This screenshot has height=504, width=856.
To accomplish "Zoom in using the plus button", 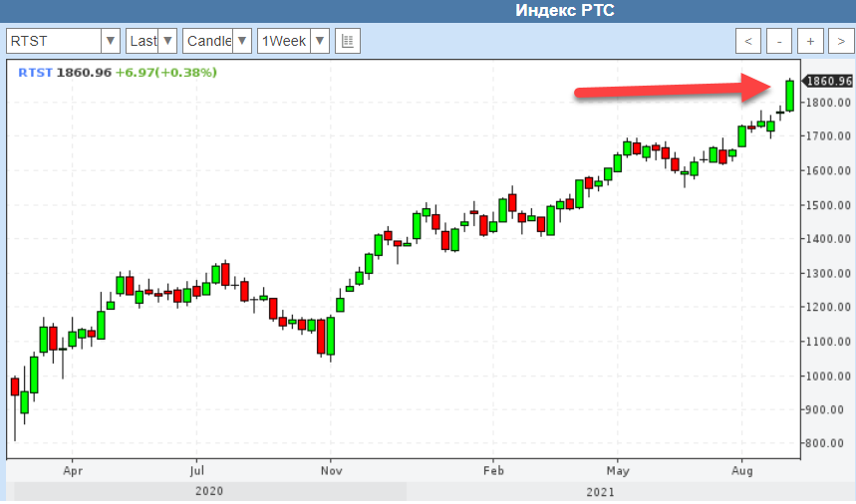I will click(810, 41).
